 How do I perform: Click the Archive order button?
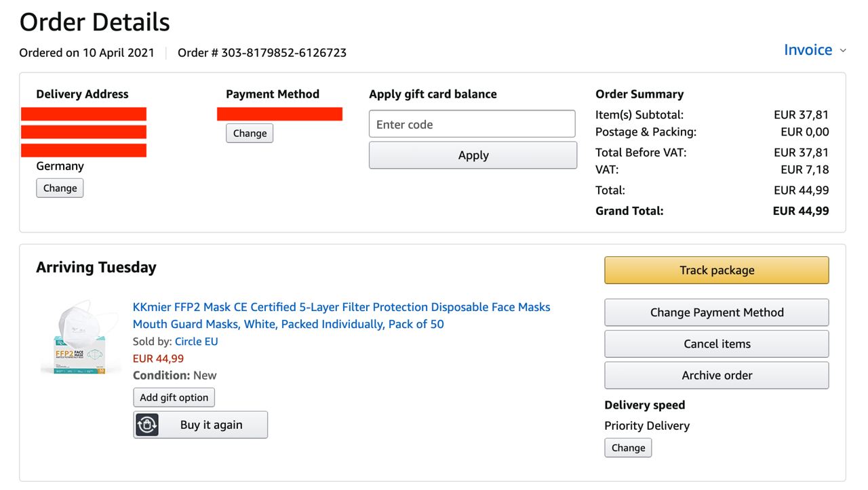716,375
